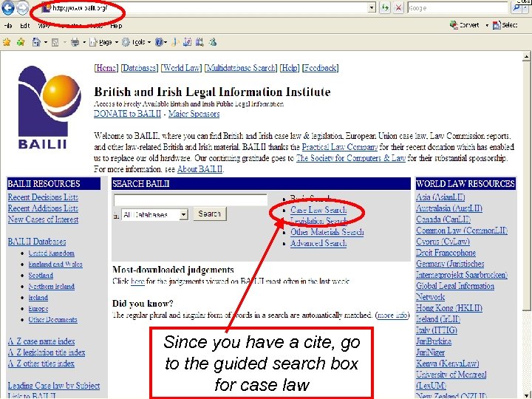Click the Case Law Search link

[318, 210]
